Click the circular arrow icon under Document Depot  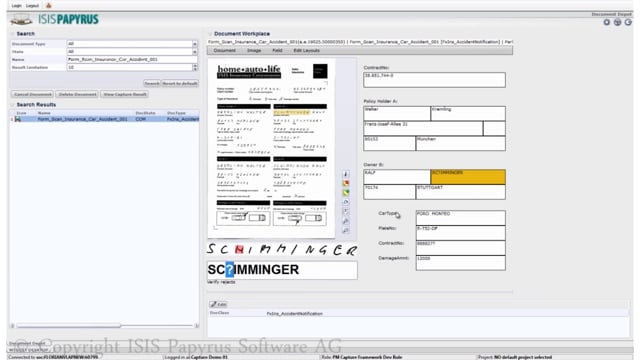pos(628,22)
